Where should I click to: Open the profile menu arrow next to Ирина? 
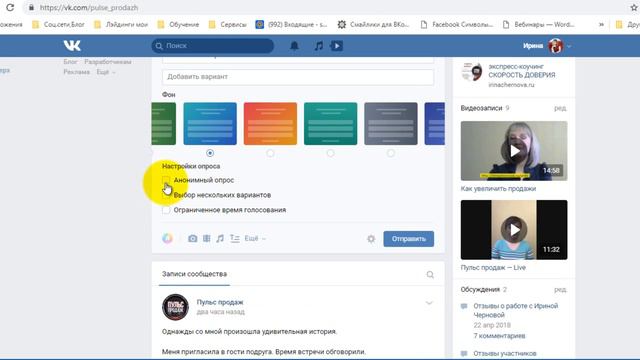[569, 46]
